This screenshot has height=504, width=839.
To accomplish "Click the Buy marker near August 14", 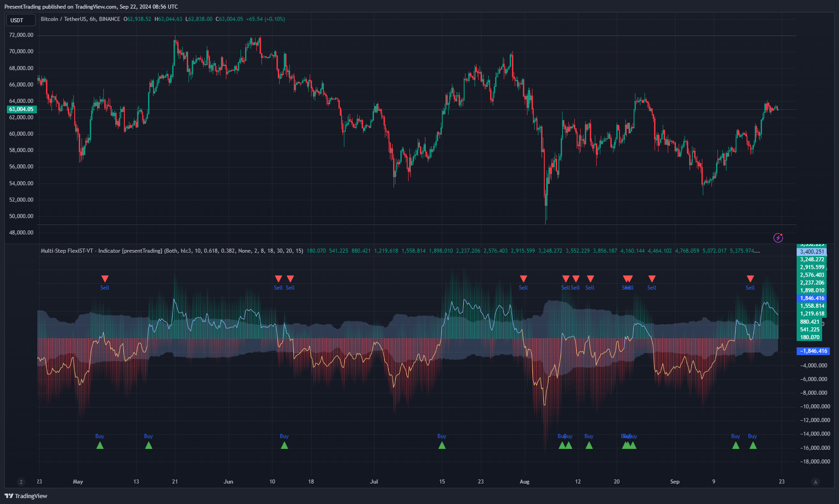I will [x=589, y=445].
